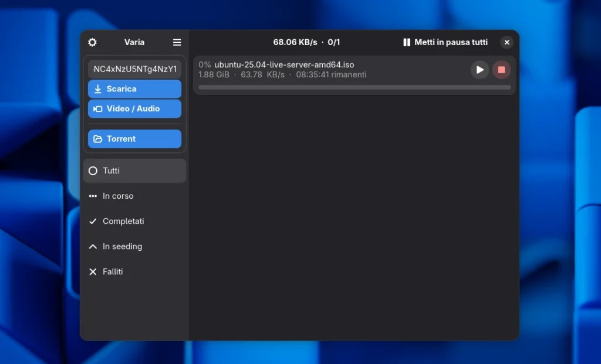Open the hamburger menu
This screenshot has width=601, height=364.
pos(177,42)
